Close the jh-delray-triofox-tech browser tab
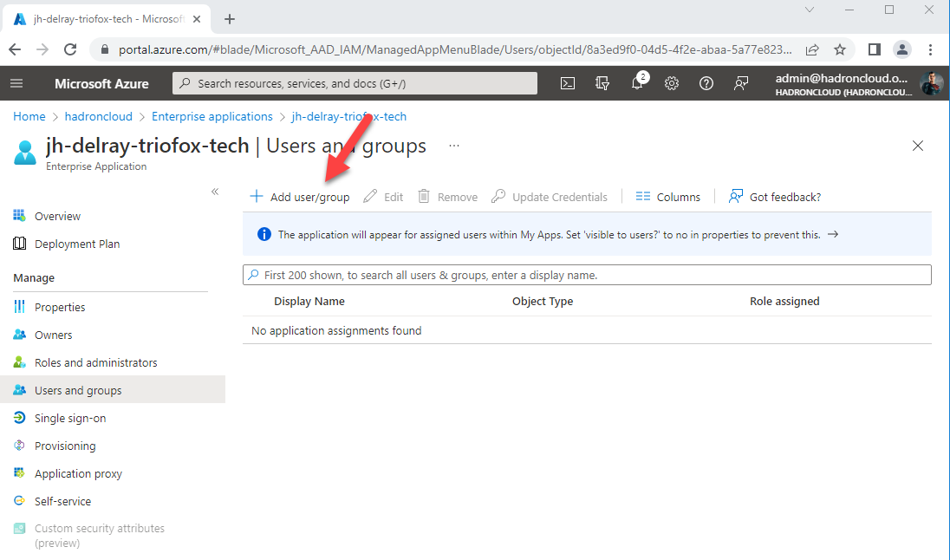950x560 pixels. click(x=197, y=19)
